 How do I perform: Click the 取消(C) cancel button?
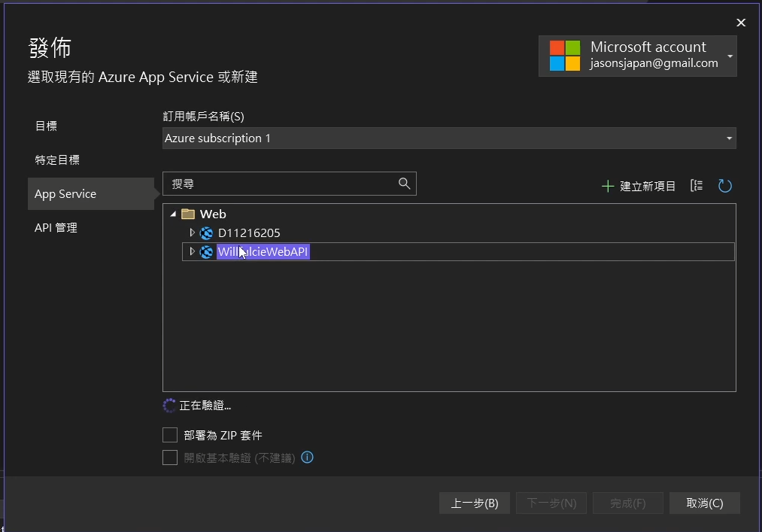click(x=705, y=503)
